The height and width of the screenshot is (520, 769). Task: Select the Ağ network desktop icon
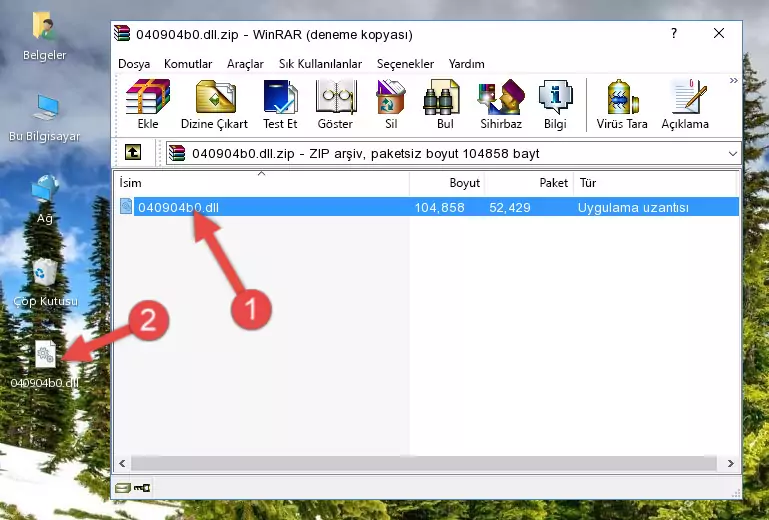45,199
